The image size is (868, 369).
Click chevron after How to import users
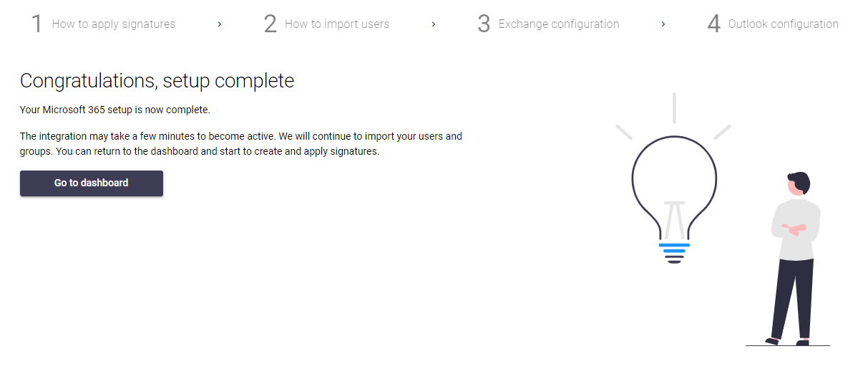434,24
